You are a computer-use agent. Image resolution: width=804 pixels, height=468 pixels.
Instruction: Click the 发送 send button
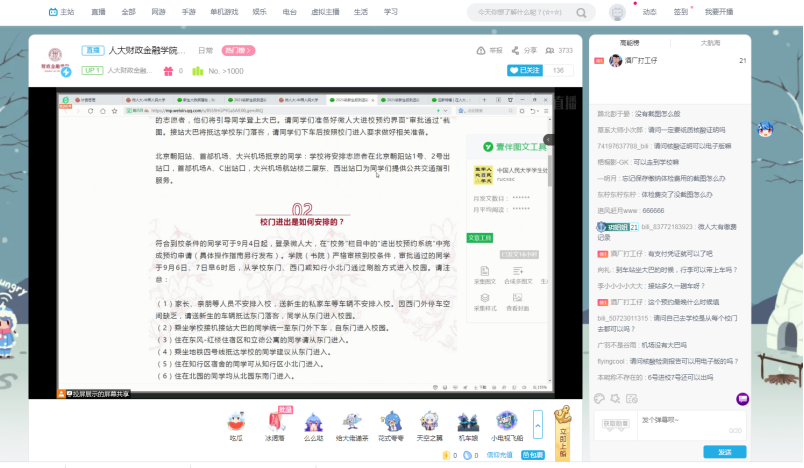click(724, 452)
